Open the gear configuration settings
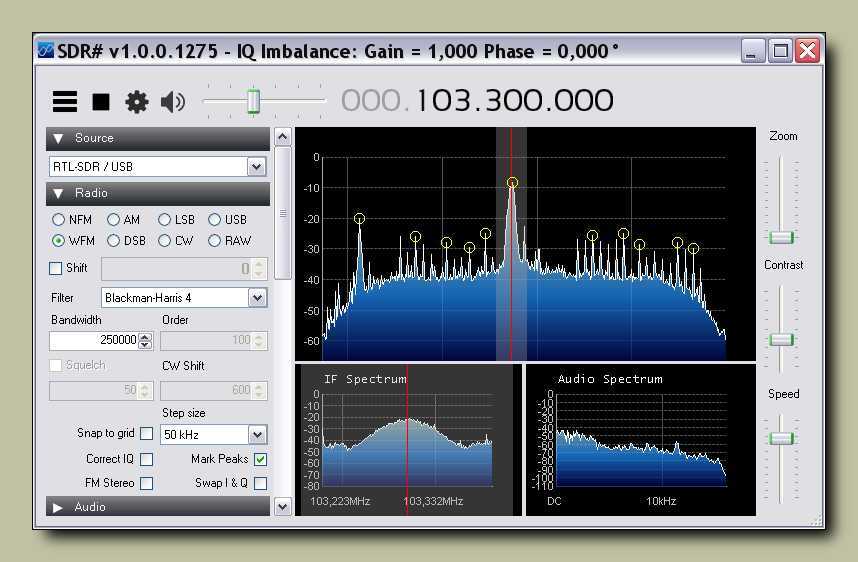The height and width of the screenshot is (562, 858). 137,102
